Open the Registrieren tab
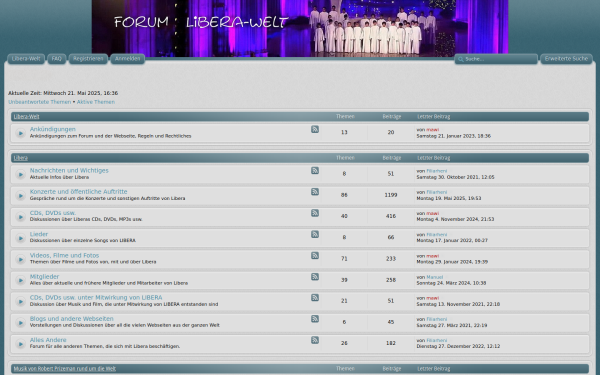 pos(88,59)
